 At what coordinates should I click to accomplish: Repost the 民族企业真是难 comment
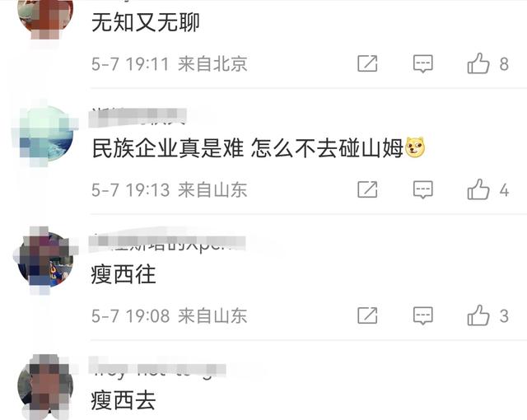[367, 189]
